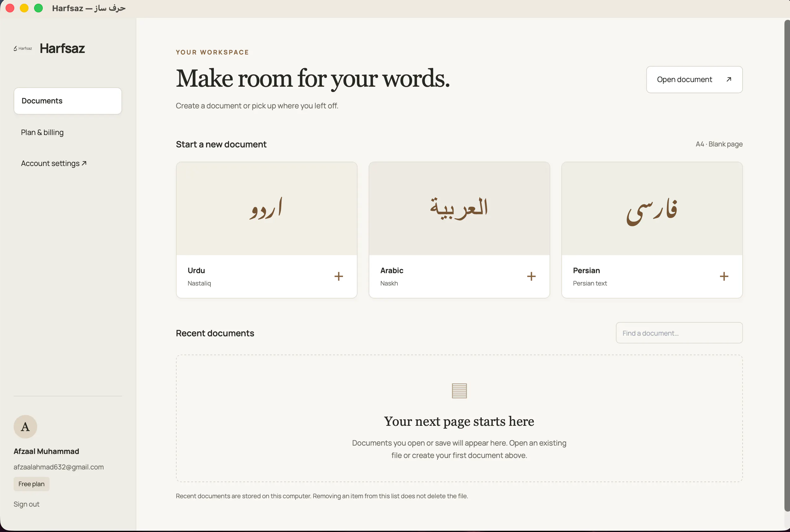Open the Documents section in sidebar
This screenshot has width=790, height=532.
tap(68, 101)
